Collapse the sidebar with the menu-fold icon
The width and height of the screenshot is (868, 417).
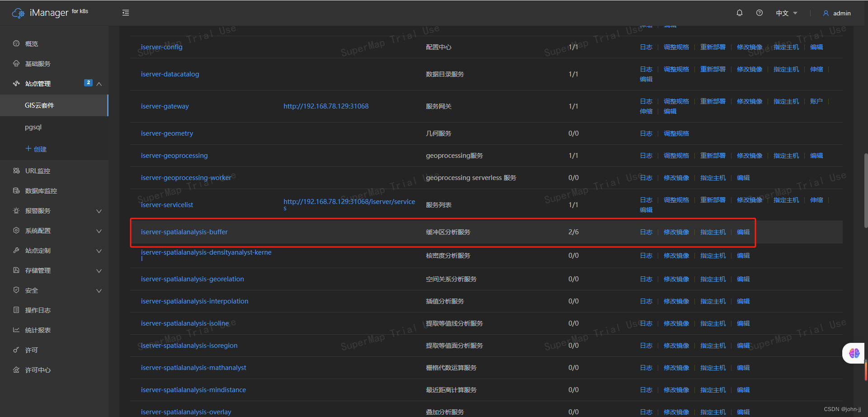tap(126, 13)
